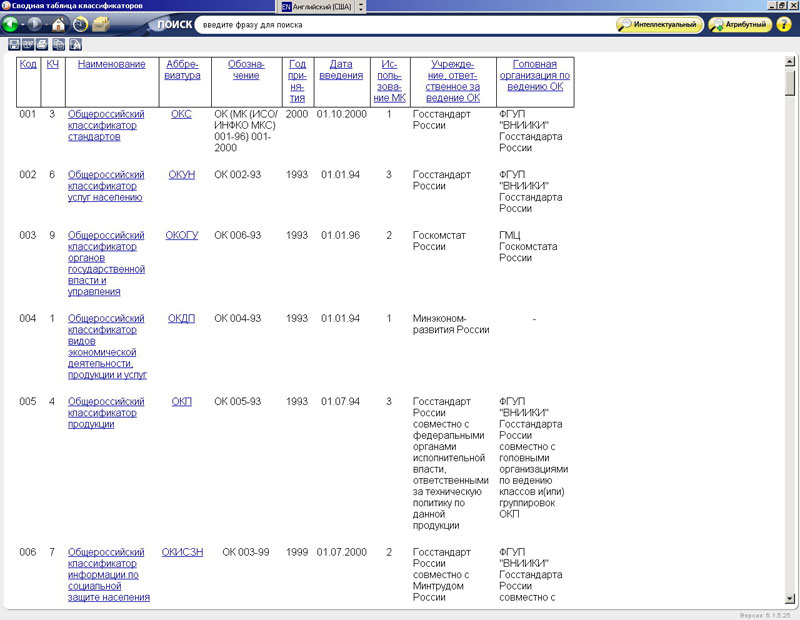Sort by the Дата введения column header

point(341,70)
